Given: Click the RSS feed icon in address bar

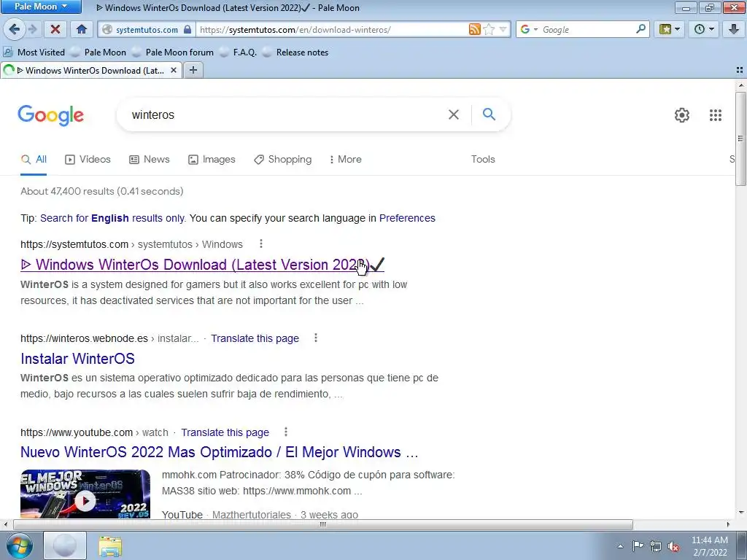Looking at the screenshot, I should [x=474, y=29].
